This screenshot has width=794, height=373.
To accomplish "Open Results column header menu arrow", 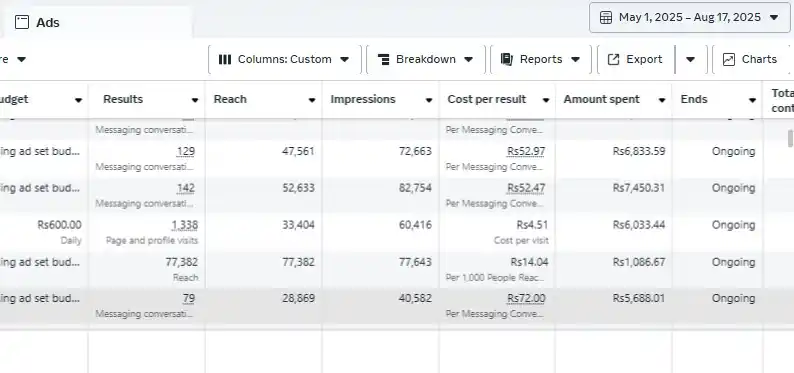I will click(x=194, y=100).
